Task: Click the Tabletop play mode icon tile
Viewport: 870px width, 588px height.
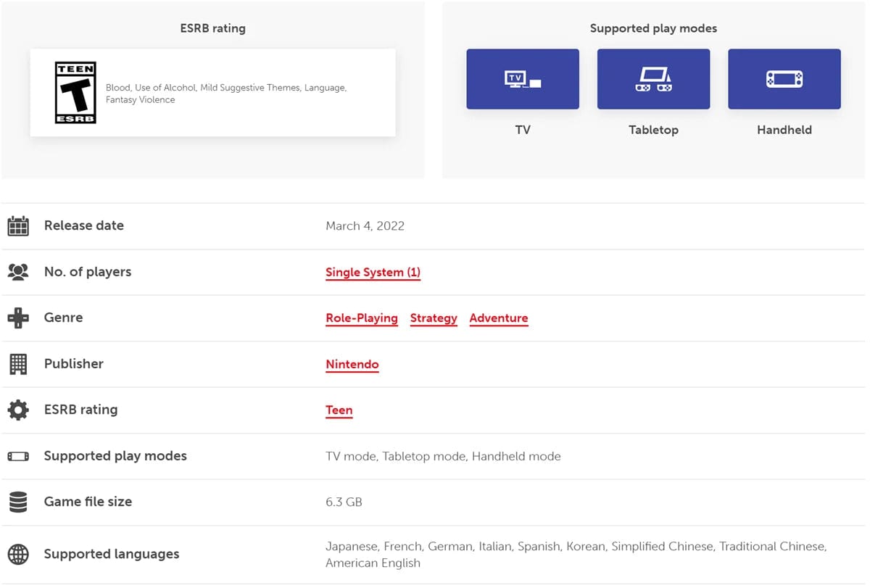Action: coord(653,79)
